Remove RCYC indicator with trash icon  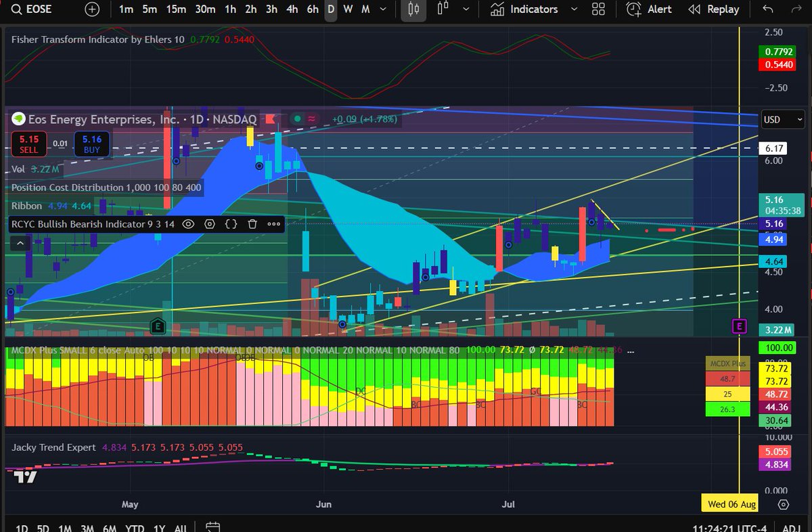point(252,224)
